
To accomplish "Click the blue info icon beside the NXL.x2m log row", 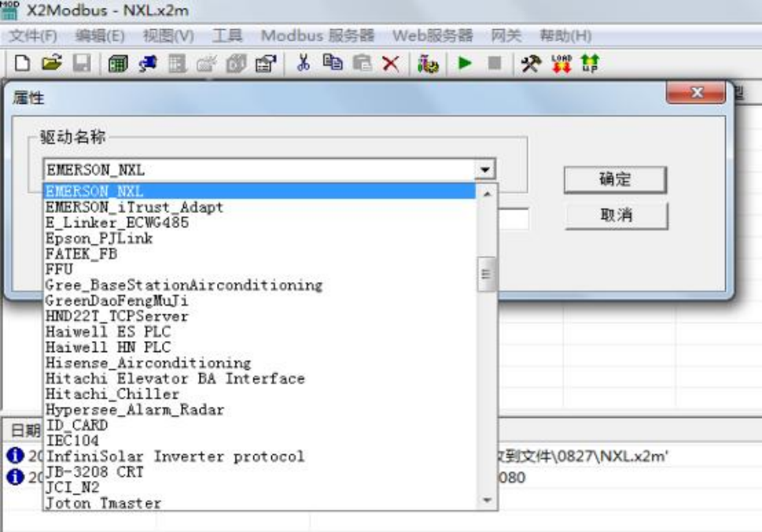I will pos(15,456).
